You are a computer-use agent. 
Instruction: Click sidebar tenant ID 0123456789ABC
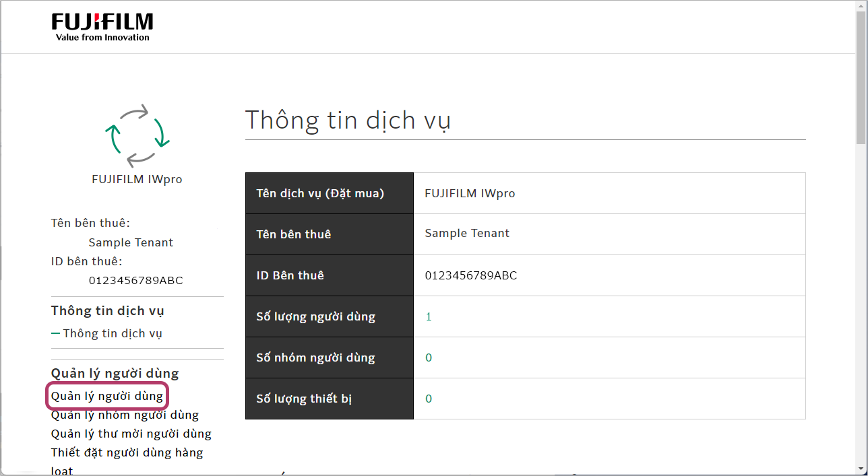click(x=135, y=280)
